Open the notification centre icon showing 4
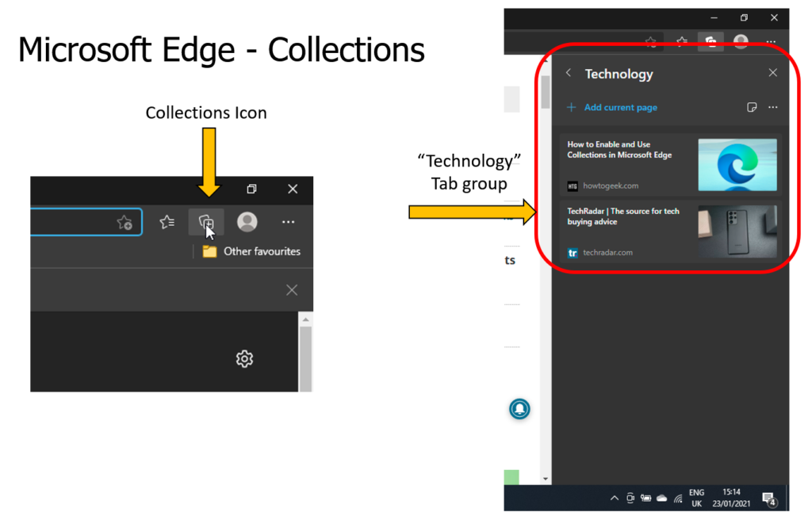Viewport: 812px width, 520px height. 769,499
